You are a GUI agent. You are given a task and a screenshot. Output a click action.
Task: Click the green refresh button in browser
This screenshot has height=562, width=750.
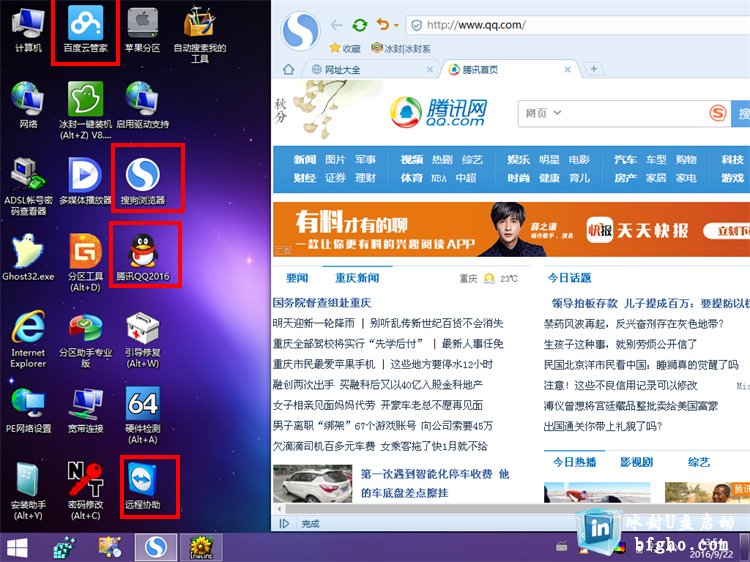pyautogui.click(x=360, y=25)
